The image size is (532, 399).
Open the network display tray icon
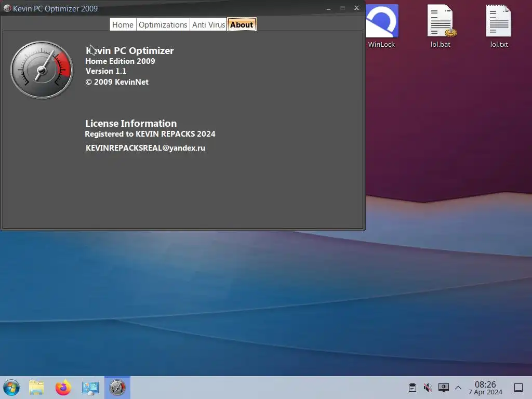444,388
